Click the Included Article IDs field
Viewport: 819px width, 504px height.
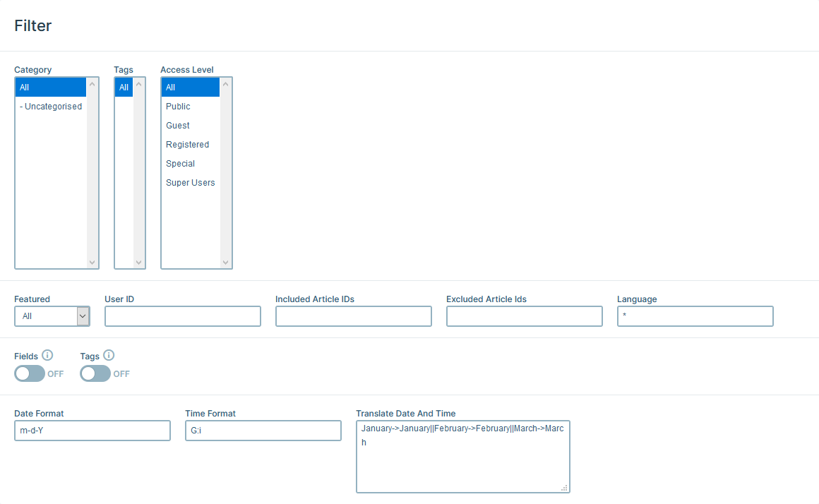coord(353,316)
